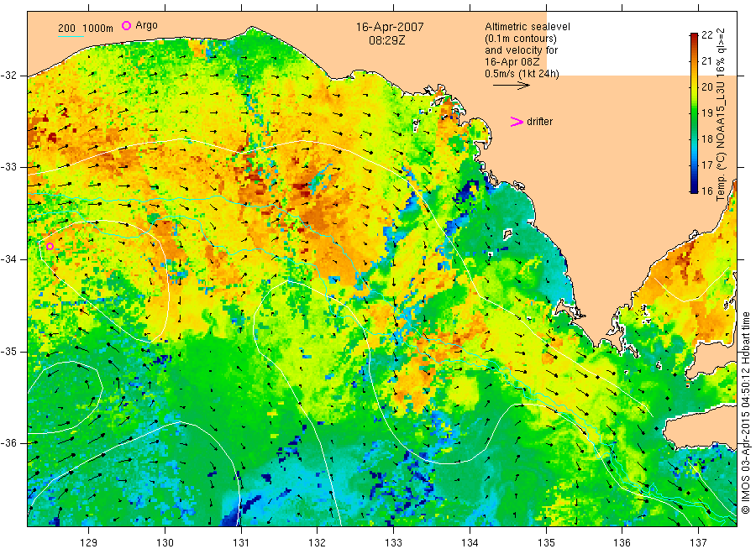Click the color bar value 20
Screen dimensions: 756x554
point(706,86)
